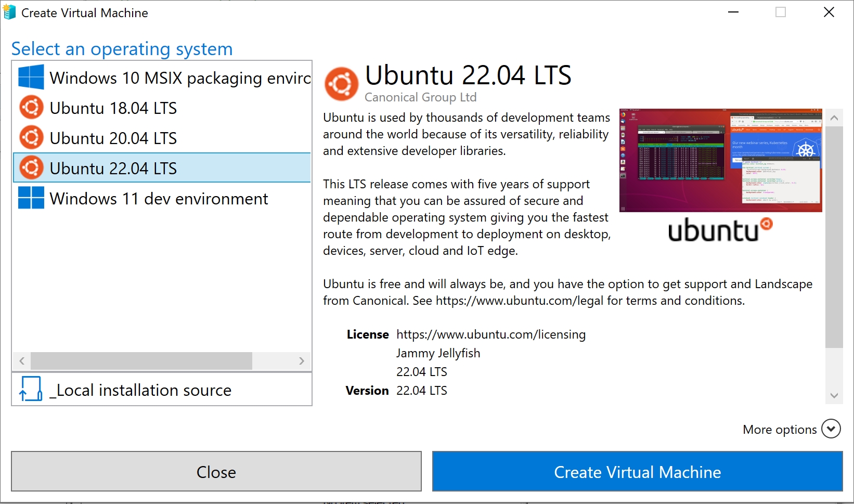Click the Ubuntu logo beside the title
The width and height of the screenshot is (854, 504).
[x=341, y=83]
